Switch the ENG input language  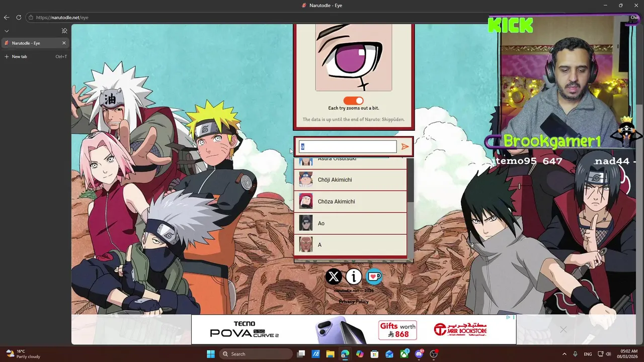point(588,354)
